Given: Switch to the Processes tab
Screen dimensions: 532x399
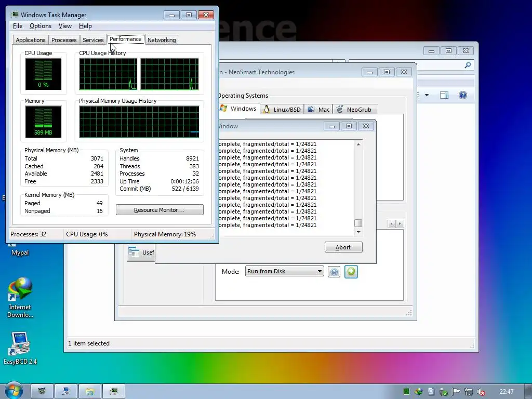Looking at the screenshot, I should click(x=64, y=40).
